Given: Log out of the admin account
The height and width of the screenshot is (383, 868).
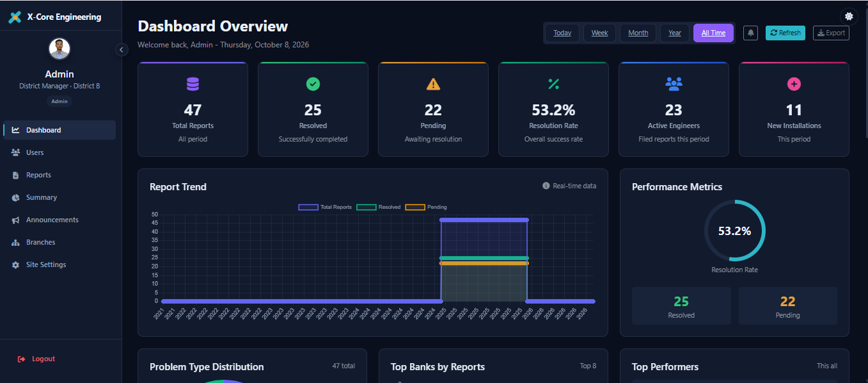Looking at the screenshot, I should [x=61, y=359].
